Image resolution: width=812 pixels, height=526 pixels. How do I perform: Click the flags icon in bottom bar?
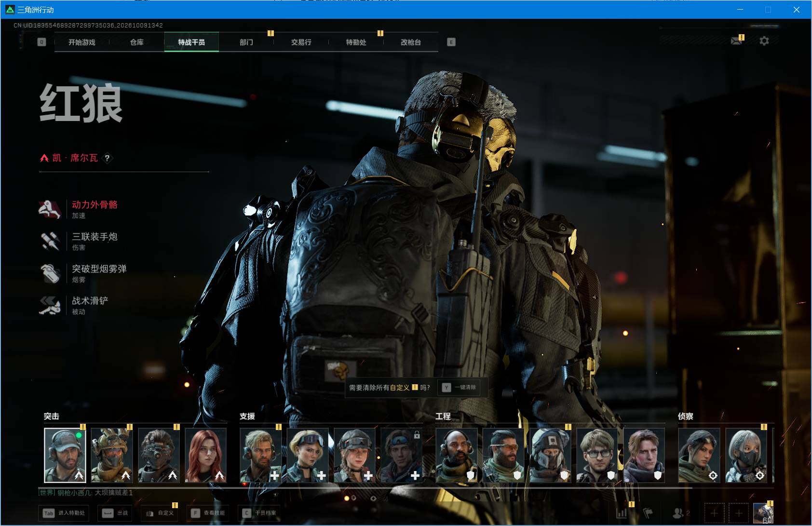[648, 513]
